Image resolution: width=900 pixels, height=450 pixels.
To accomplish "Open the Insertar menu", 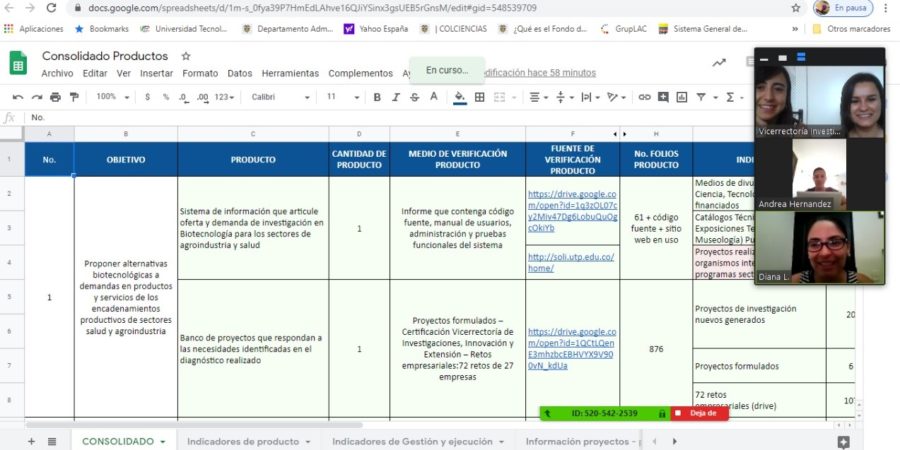I will [x=156, y=73].
